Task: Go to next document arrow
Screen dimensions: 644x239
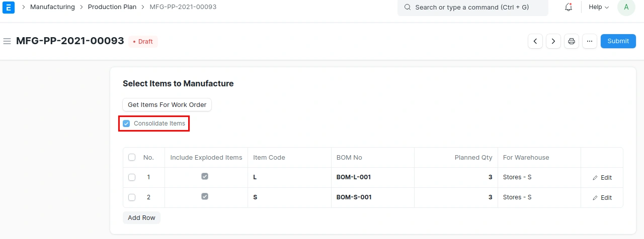Action: click(553, 41)
